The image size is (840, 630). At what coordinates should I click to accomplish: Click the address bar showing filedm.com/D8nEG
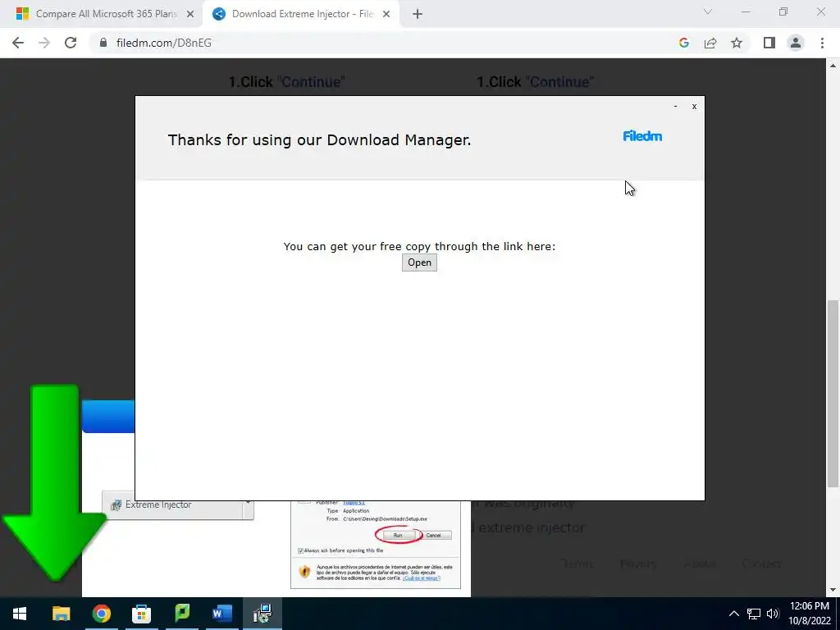(386, 43)
